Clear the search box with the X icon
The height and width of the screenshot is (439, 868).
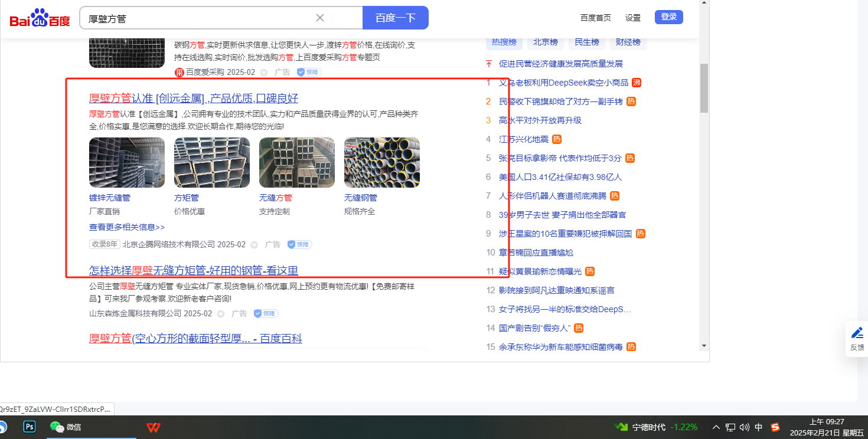[320, 18]
